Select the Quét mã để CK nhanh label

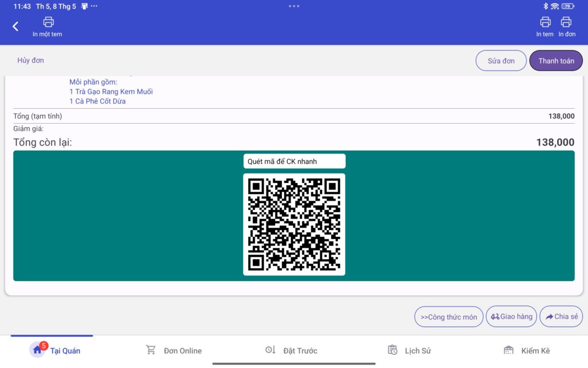pyautogui.click(x=294, y=161)
